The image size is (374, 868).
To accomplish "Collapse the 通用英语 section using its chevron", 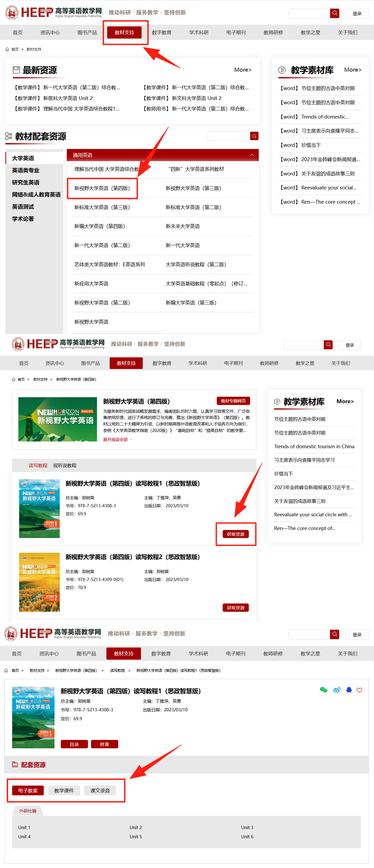I will click(x=252, y=155).
